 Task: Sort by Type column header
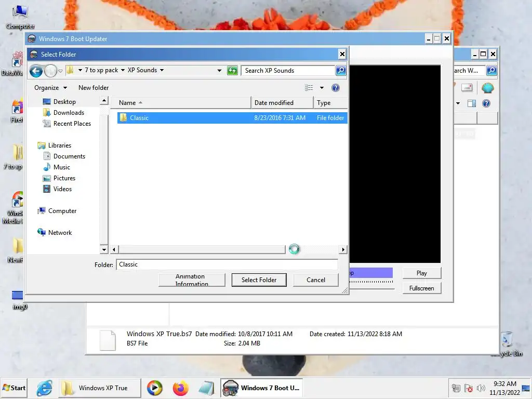point(331,103)
